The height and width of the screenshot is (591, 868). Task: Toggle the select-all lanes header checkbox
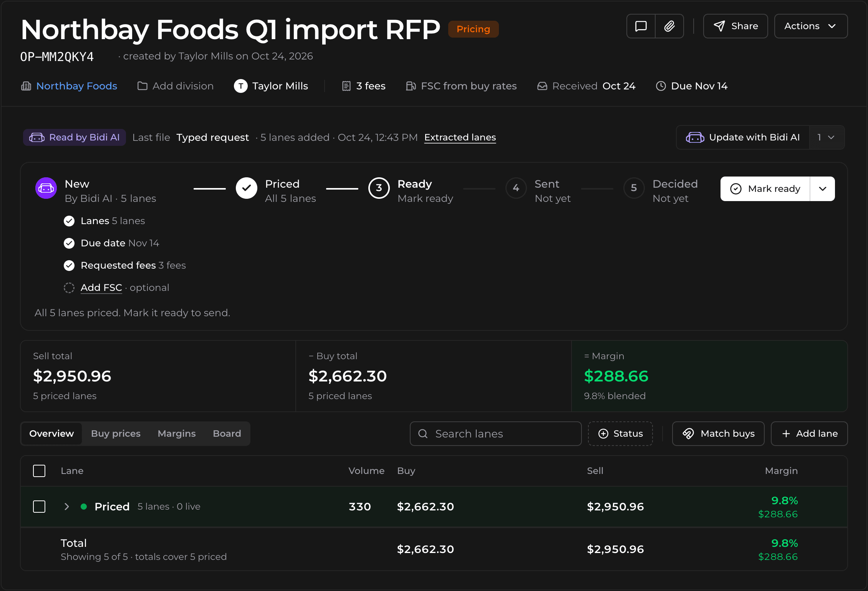coord(39,471)
